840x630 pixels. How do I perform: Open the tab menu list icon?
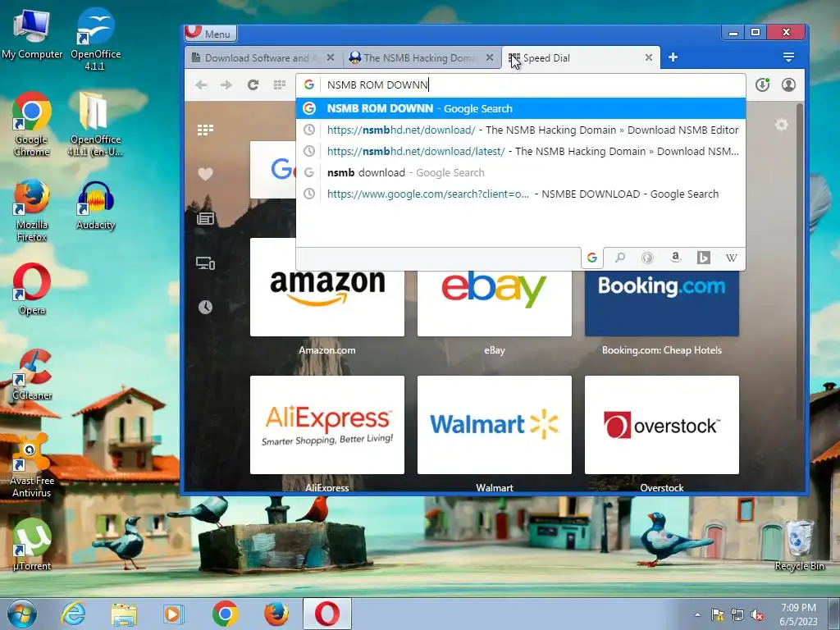point(788,57)
